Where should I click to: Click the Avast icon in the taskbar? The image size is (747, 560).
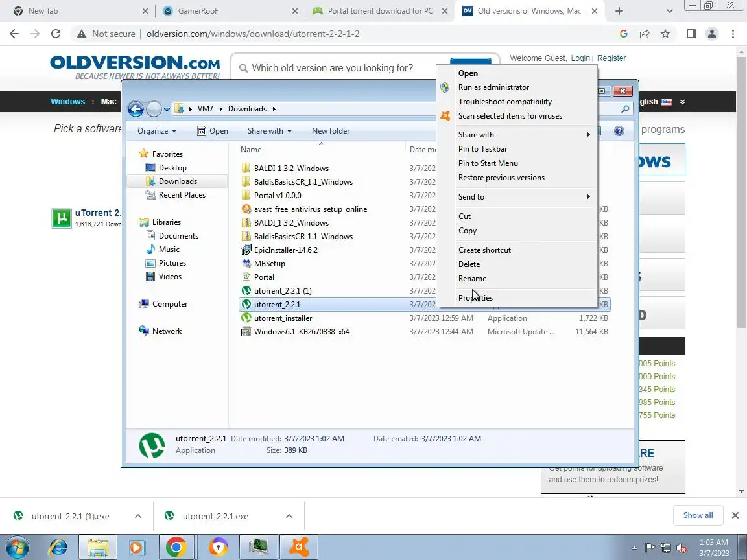click(x=299, y=547)
